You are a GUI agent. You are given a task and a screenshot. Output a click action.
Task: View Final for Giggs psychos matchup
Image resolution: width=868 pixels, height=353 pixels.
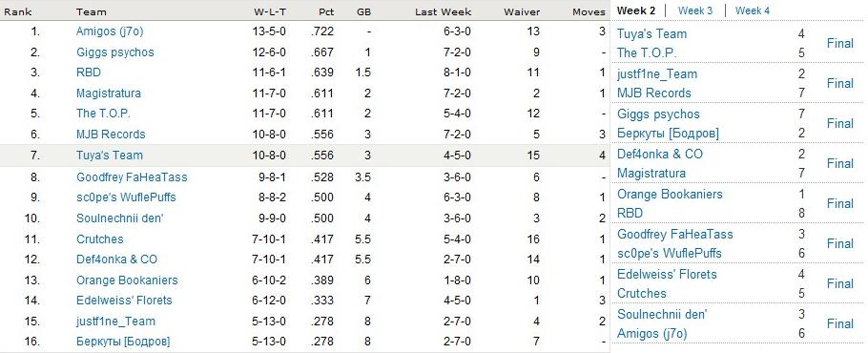839,123
